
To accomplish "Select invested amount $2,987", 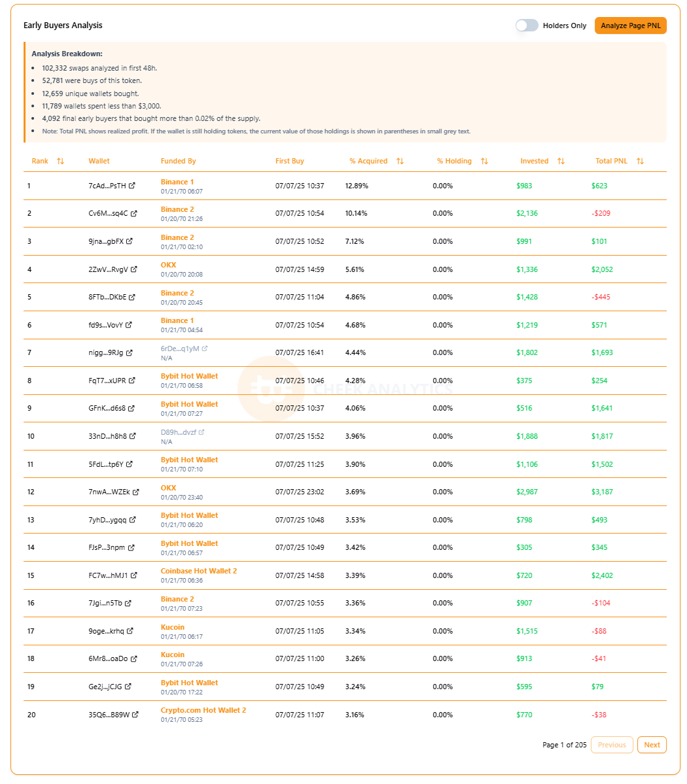I will (x=527, y=492).
